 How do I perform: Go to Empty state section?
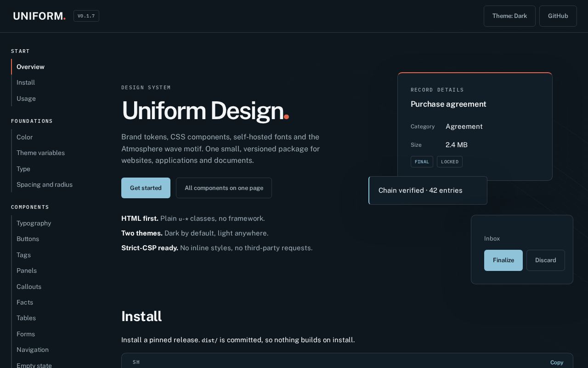click(x=34, y=365)
